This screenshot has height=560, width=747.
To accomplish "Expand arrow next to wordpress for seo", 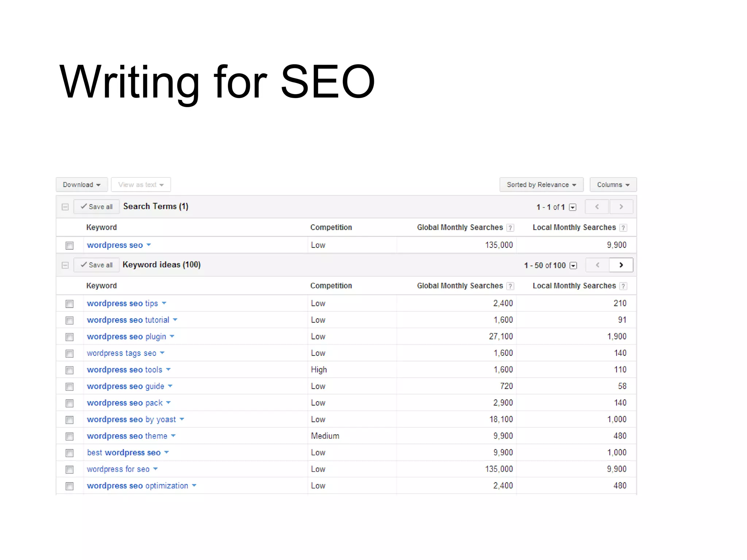I will 155,469.
